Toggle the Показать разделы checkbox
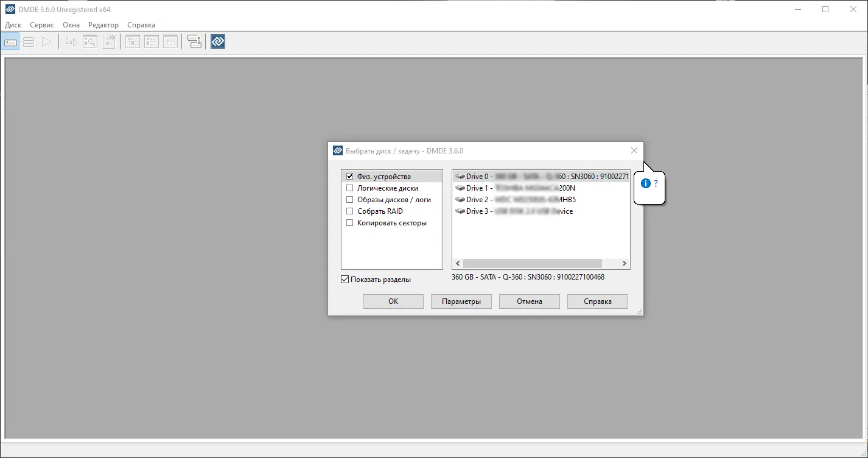The height and width of the screenshot is (458, 868). pos(345,280)
